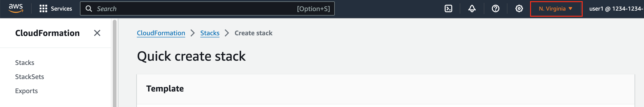Open the settings gear icon
Image resolution: width=644 pixels, height=107 pixels.
pos(519,9)
